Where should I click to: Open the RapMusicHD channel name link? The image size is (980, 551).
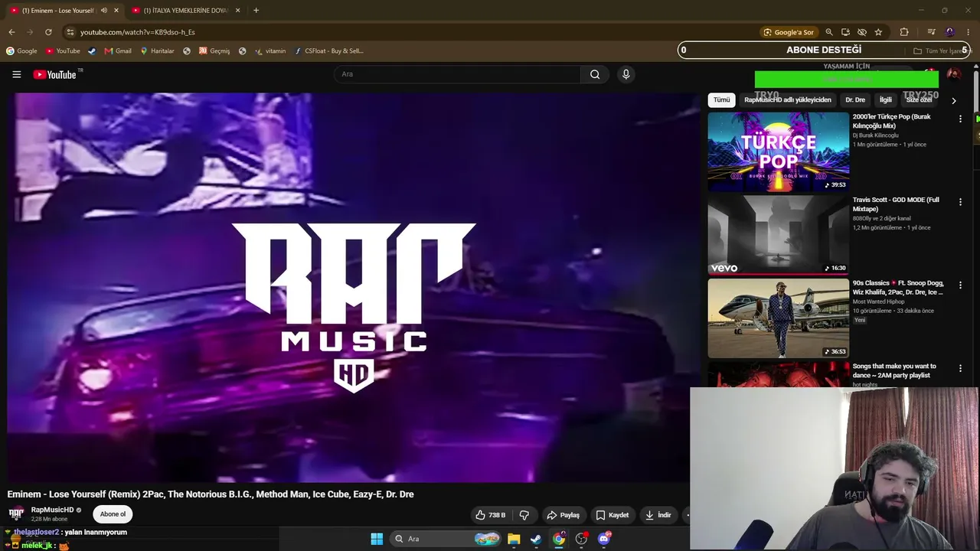pyautogui.click(x=52, y=510)
